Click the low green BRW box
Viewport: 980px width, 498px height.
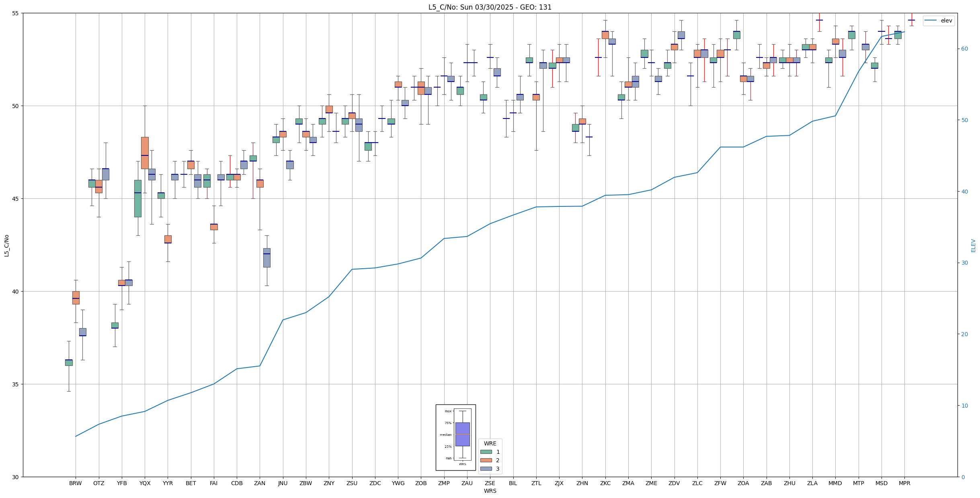click(69, 363)
